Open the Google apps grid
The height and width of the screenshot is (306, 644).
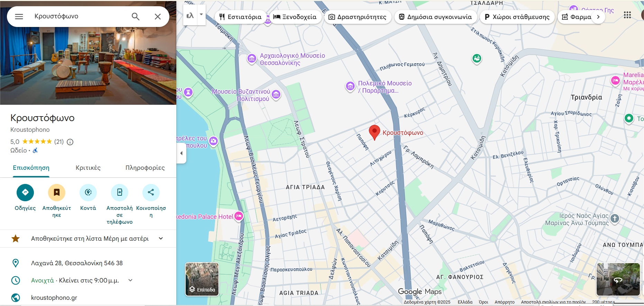[x=627, y=15]
